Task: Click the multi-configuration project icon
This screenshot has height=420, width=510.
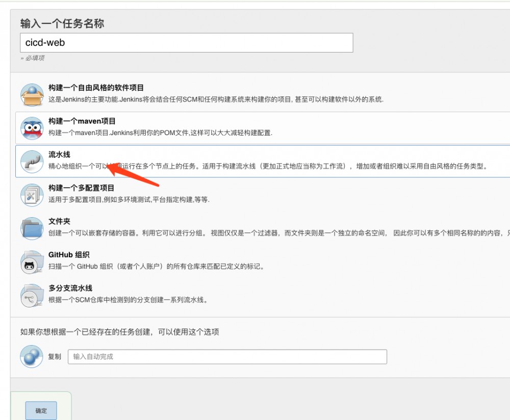Action: (32, 195)
